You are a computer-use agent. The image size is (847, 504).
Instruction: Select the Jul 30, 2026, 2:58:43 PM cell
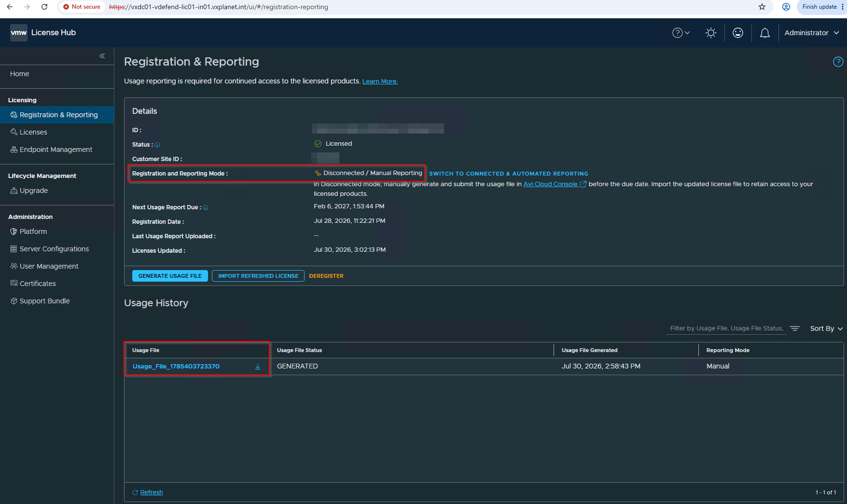601,367
